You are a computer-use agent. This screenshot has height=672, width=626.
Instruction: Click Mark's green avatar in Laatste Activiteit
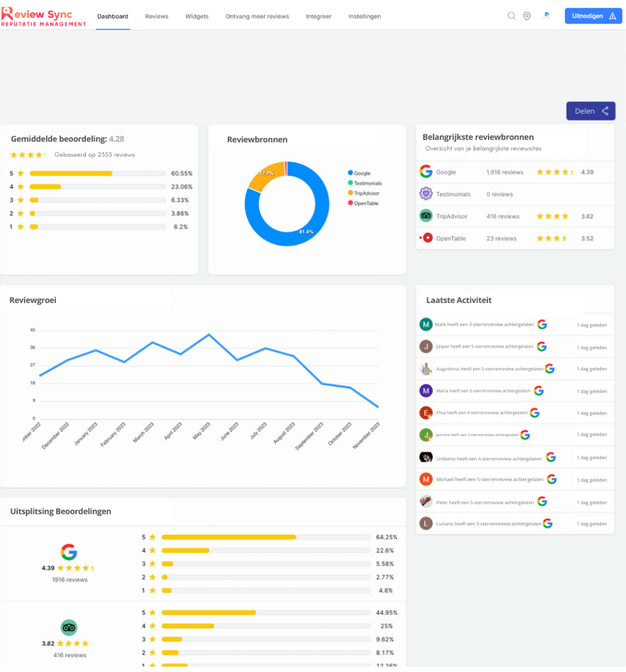(426, 325)
